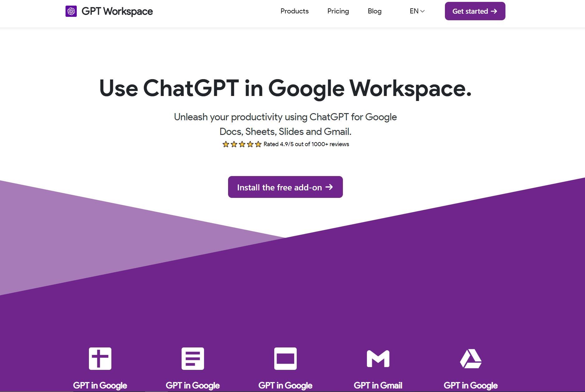Click the five gold rating stars
The height and width of the screenshot is (392, 585).
point(242,144)
